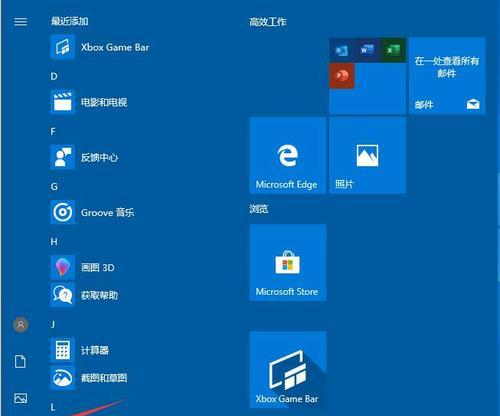Click the letter H group header
The height and width of the screenshot is (416, 500).
click(x=54, y=242)
